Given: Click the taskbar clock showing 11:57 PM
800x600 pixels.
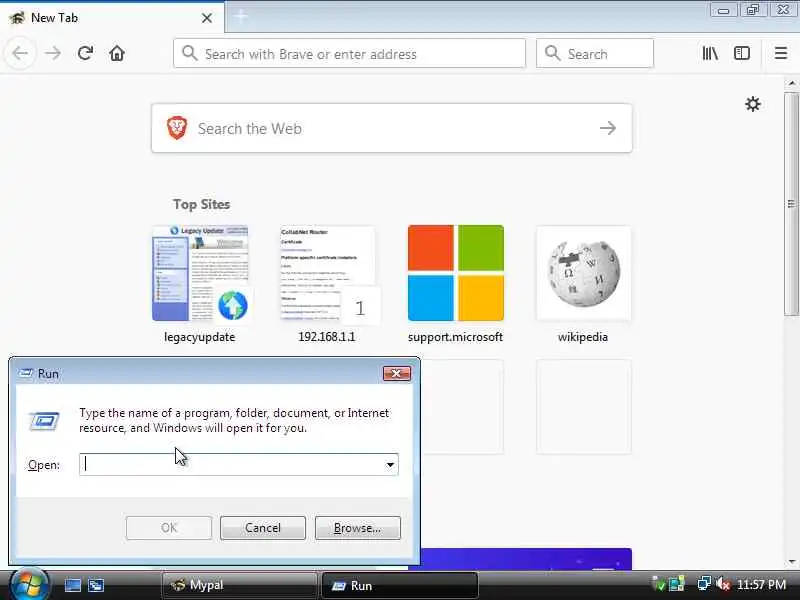Looking at the screenshot, I should pyautogui.click(x=761, y=584).
